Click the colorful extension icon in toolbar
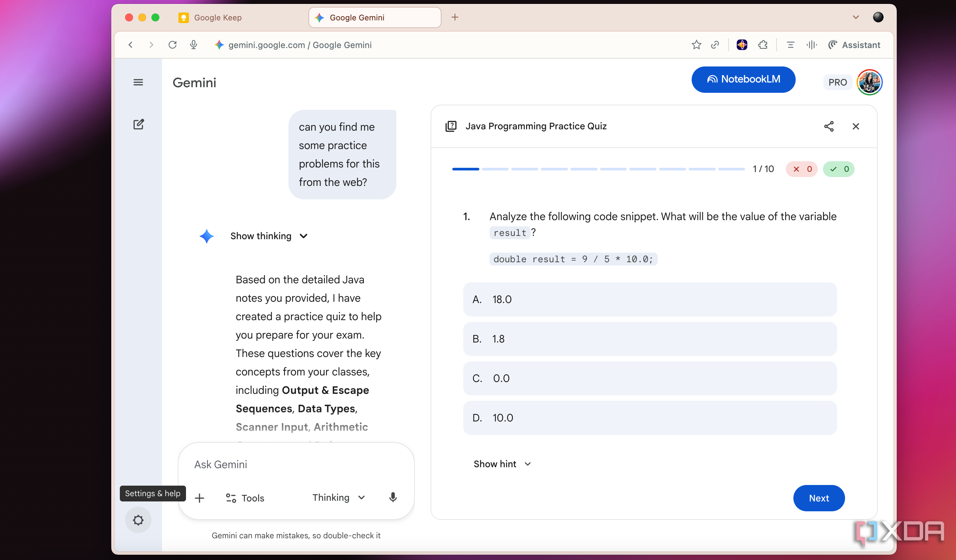Image resolution: width=956 pixels, height=560 pixels. pyautogui.click(x=742, y=45)
